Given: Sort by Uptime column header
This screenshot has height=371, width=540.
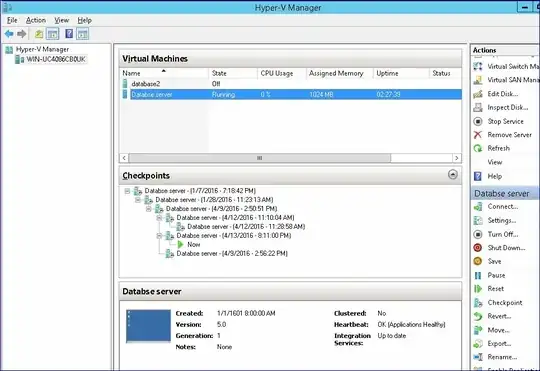Looking at the screenshot, I should (401, 73).
